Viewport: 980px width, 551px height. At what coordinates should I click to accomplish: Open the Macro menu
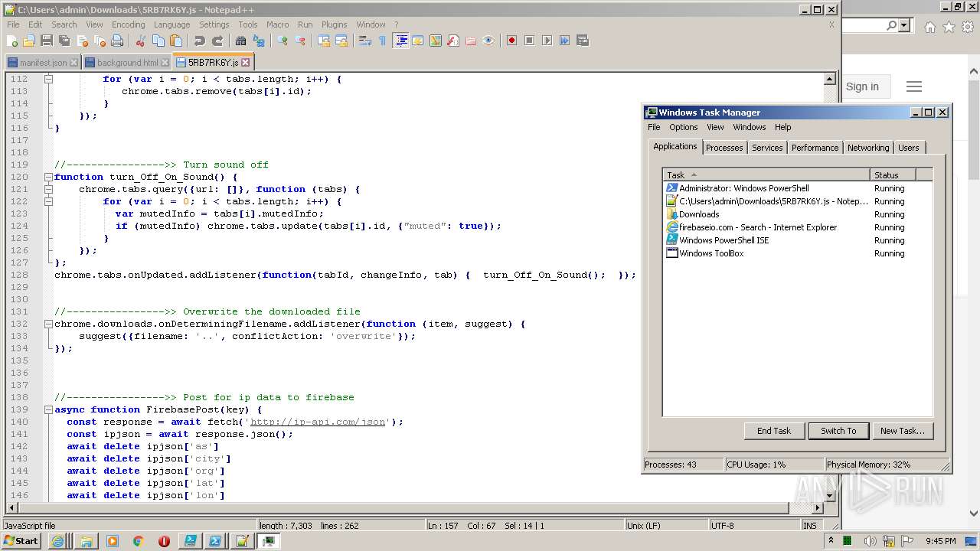pos(277,24)
